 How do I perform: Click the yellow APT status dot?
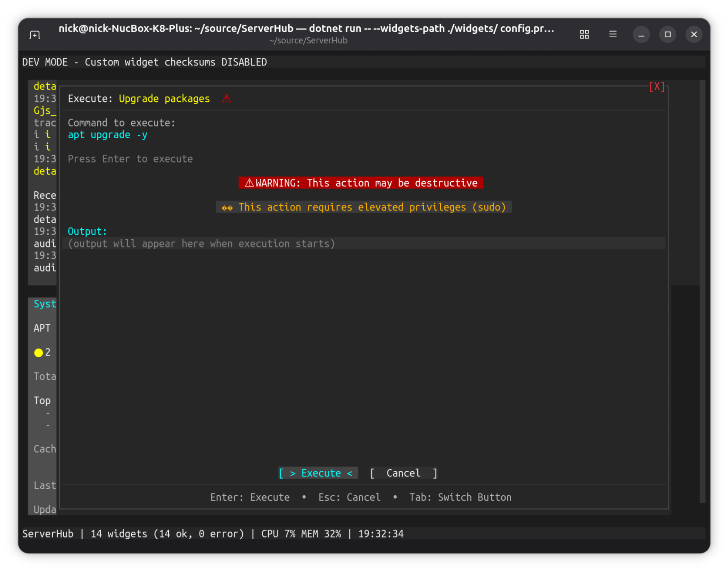(x=38, y=352)
